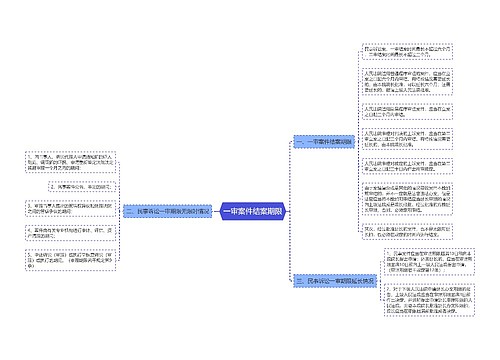Screen dimensions: 500x360
Task: Click branch node 一、一审案件结案期限
Action: [x=324, y=142]
